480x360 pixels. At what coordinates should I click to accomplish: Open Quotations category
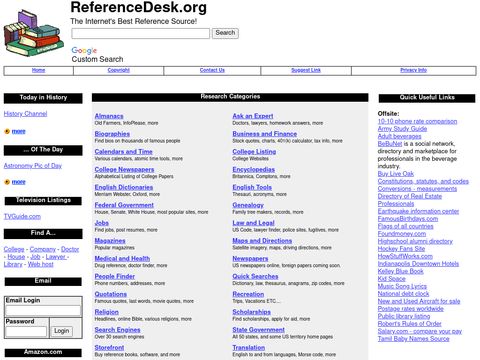click(x=111, y=294)
